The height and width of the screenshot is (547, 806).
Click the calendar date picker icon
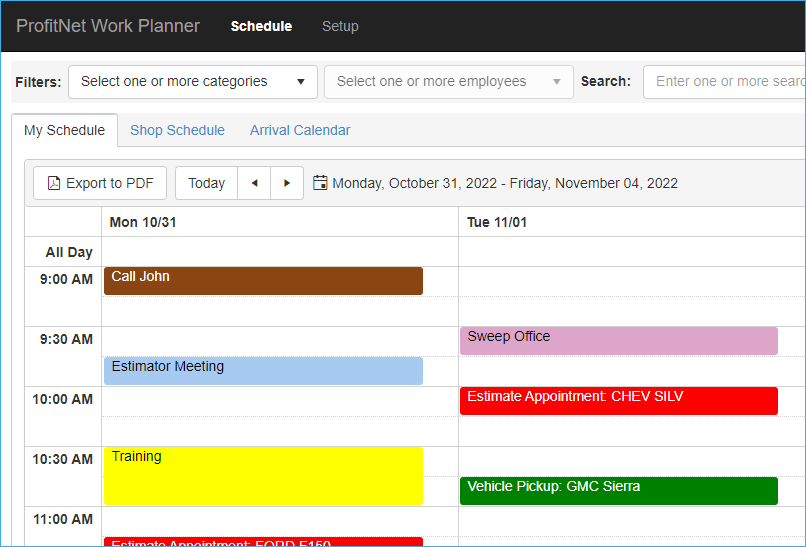click(x=320, y=183)
